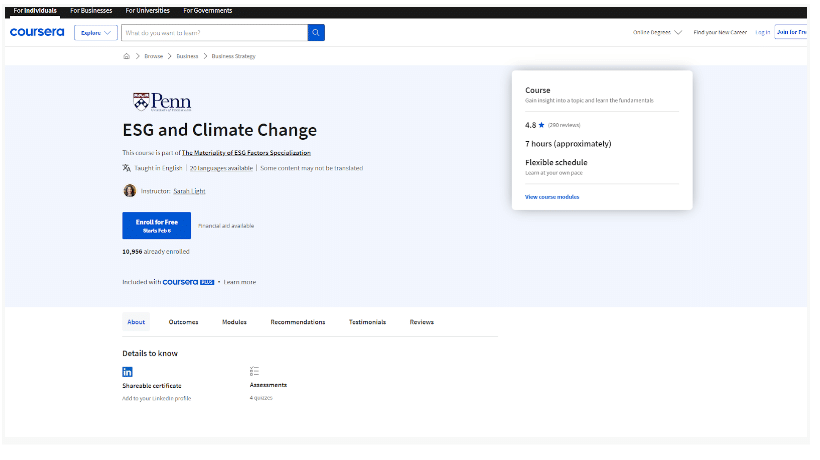Screen dimensions: 820x460
Task: Click the Penn university logo
Action: click(162, 102)
